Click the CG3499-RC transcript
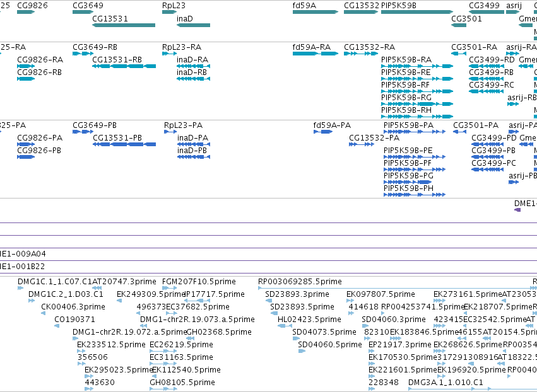 [x=487, y=91]
